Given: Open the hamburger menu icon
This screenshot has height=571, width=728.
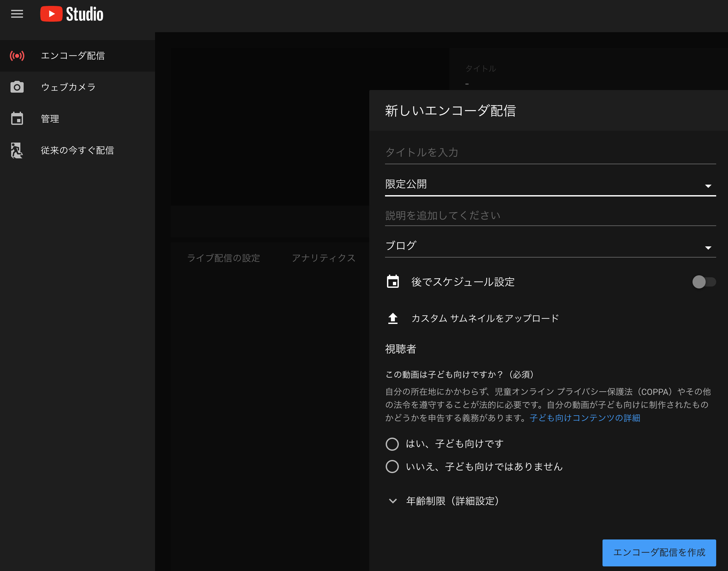Looking at the screenshot, I should coord(17,14).
